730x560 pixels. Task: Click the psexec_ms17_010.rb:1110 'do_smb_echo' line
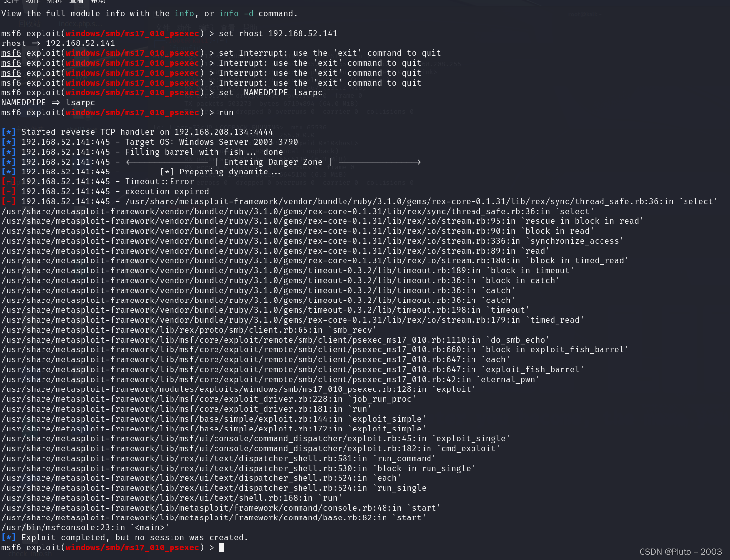(x=275, y=340)
